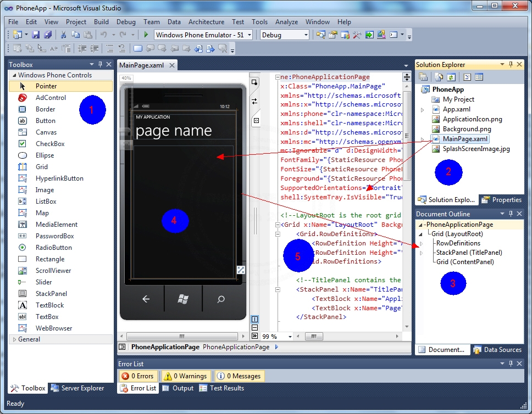Switch to the Server Explorer tab

coord(77,388)
